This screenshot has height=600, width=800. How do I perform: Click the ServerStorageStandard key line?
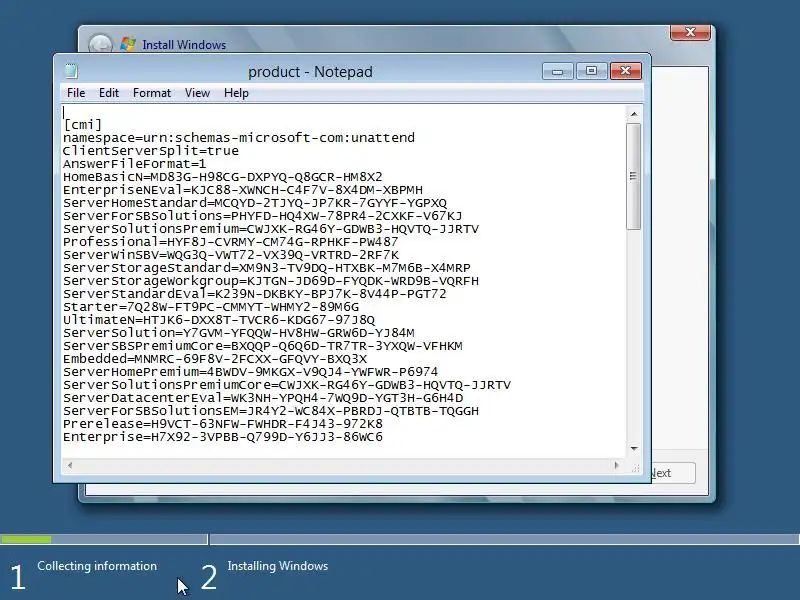click(x=267, y=268)
